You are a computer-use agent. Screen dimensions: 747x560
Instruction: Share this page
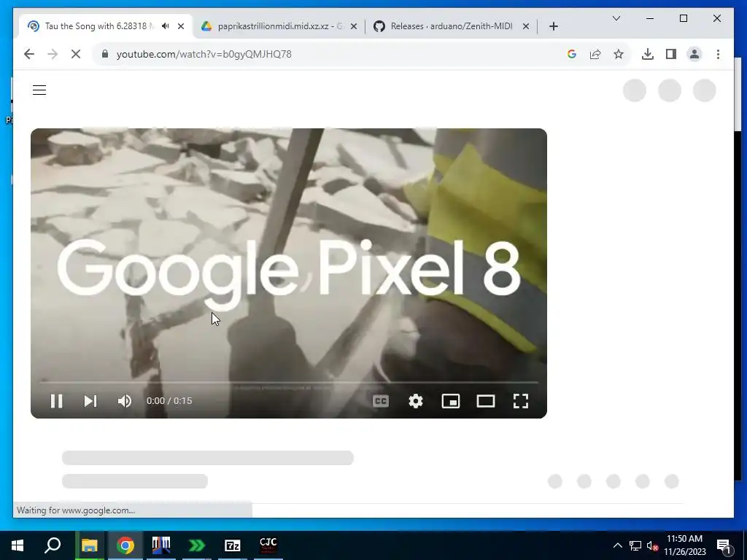pos(595,54)
